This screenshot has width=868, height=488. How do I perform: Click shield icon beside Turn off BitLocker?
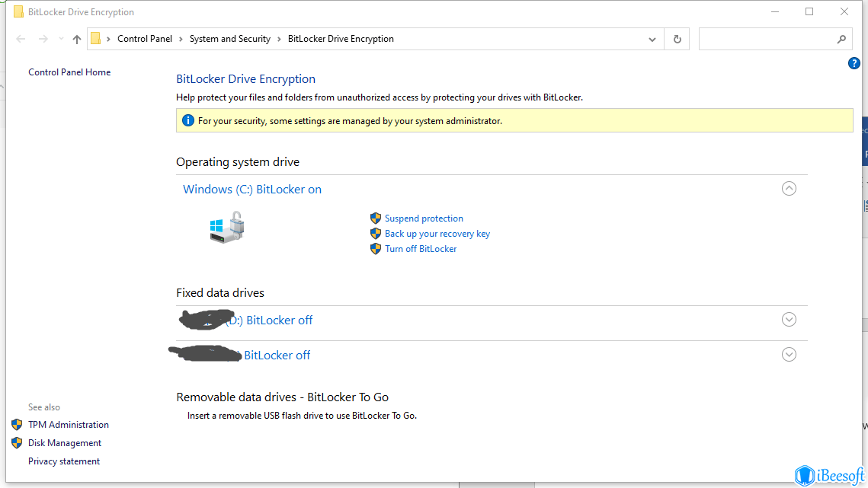click(376, 248)
